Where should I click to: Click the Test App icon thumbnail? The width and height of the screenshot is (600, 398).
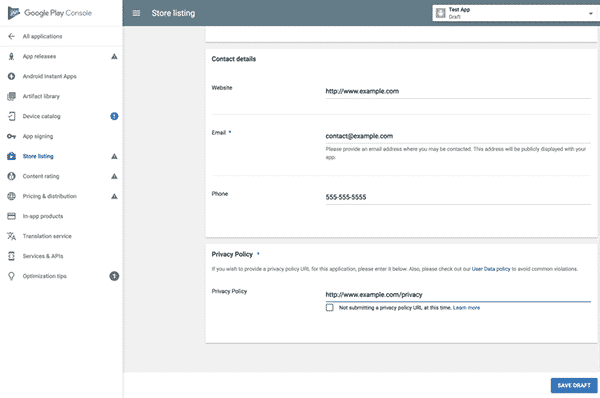[x=441, y=13]
